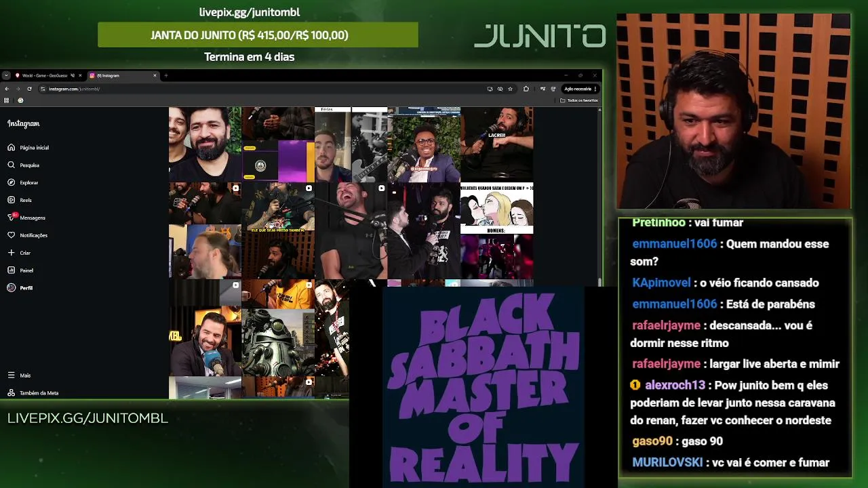This screenshot has height=488, width=868.
Task: Open the post with purple square
Action: (x=278, y=143)
